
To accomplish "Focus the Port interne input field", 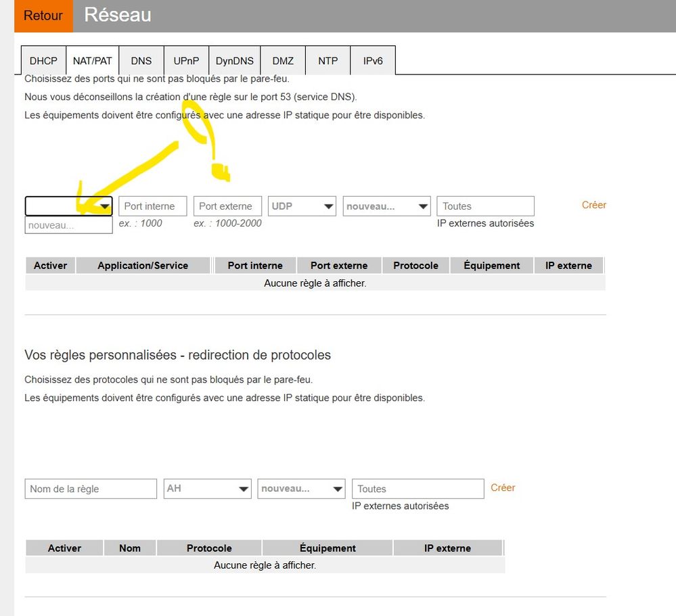I will 152,206.
